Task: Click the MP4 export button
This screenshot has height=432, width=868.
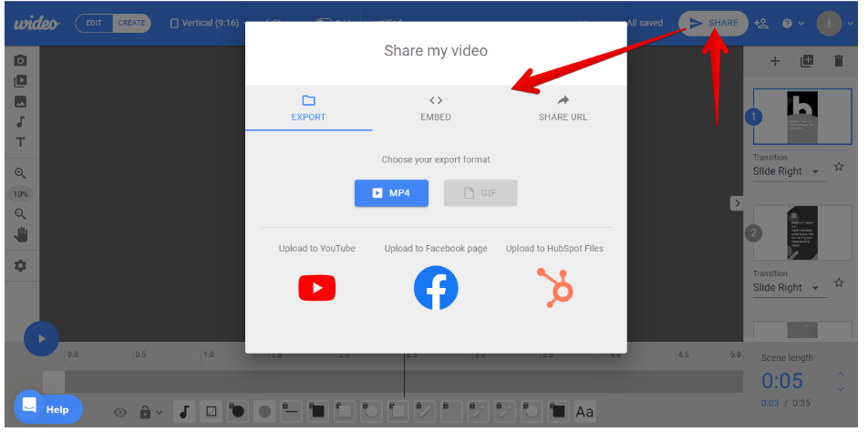Action: [391, 193]
